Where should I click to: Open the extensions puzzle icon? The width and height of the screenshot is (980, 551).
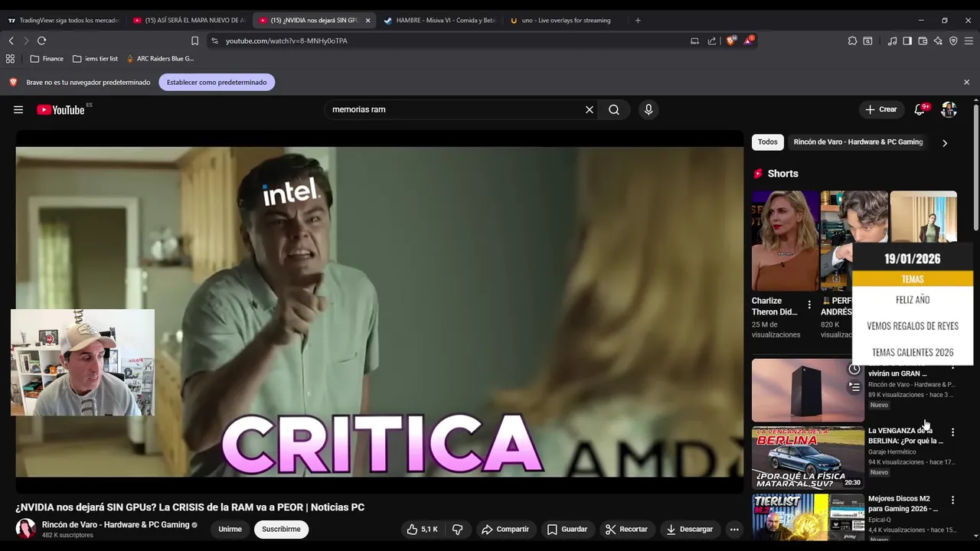point(852,41)
